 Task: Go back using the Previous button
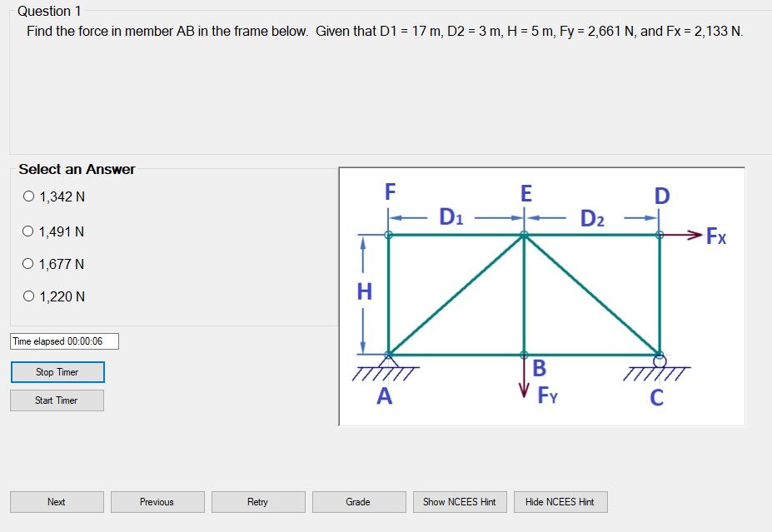tap(157, 501)
